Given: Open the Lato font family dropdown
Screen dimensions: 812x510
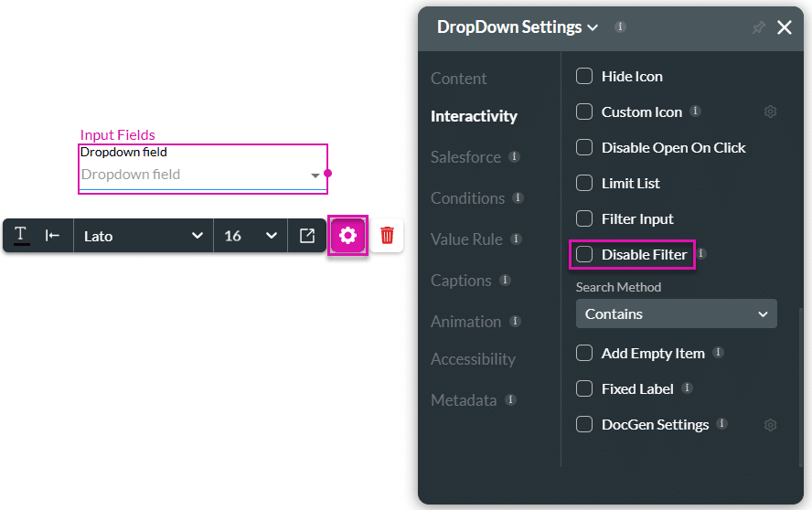Looking at the screenshot, I should [x=144, y=236].
